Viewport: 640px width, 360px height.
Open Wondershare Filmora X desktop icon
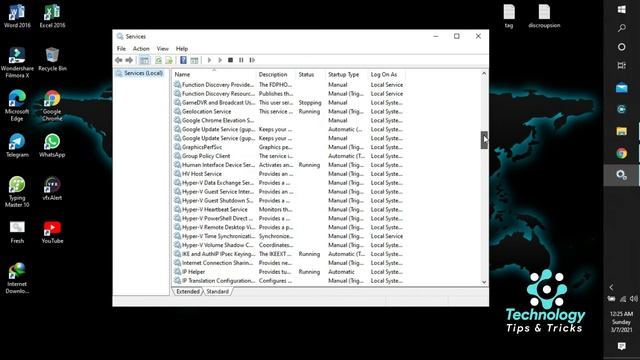pyautogui.click(x=17, y=62)
